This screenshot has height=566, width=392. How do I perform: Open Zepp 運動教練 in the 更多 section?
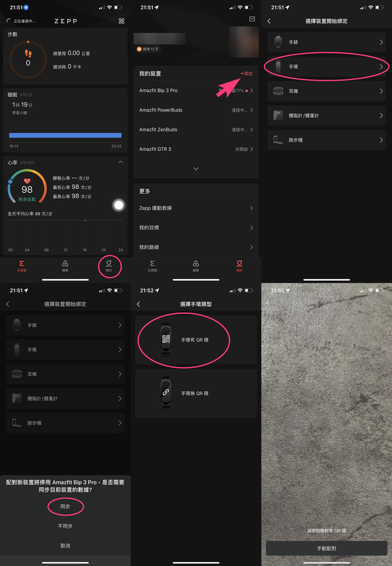[196, 208]
